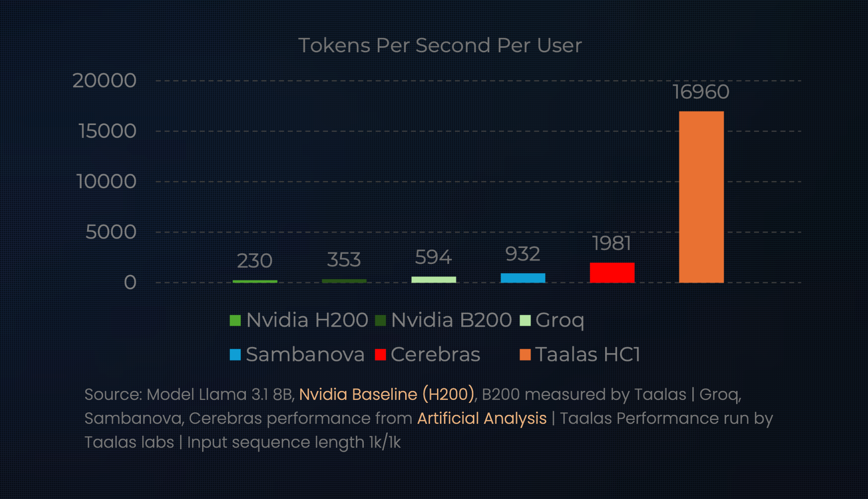Viewport: 868px width, 499px height.
Task: Click the Taalas HC1 orange legend swatch
Action: [x=525, y=355]
